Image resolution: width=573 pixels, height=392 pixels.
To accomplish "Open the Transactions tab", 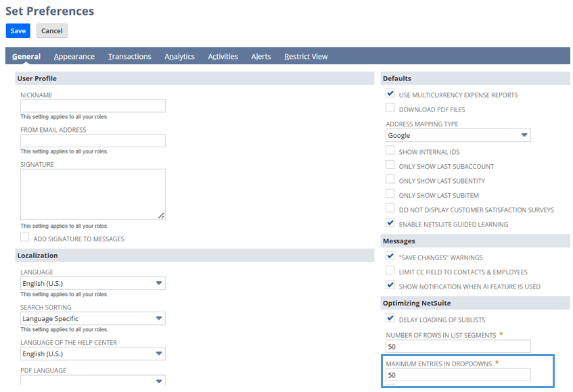I will pos(129,57).
